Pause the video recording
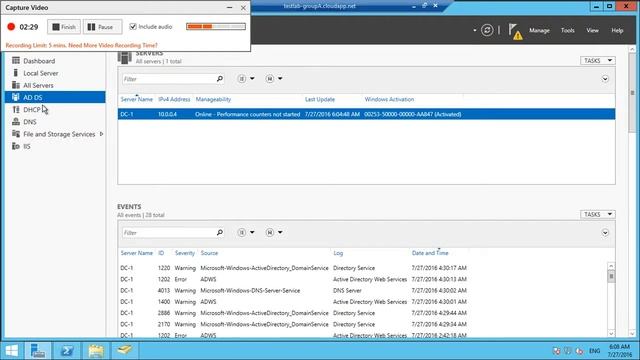Viewport: 640px width, 360px height. point(102,27)
